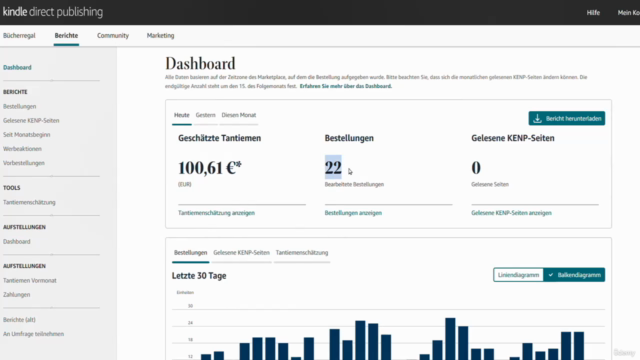Open Seit Monatsbeginn report
The image size is (640, 360).
coord(27,135)
